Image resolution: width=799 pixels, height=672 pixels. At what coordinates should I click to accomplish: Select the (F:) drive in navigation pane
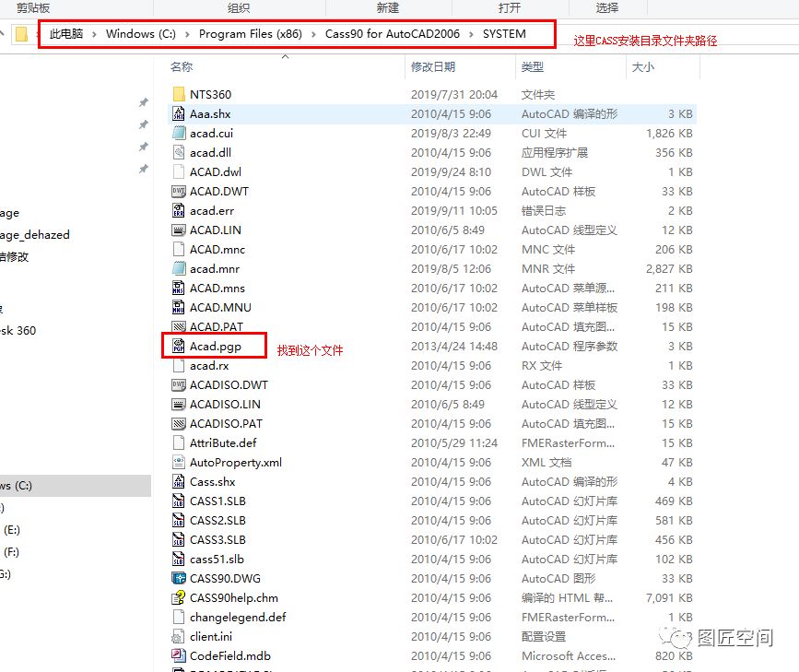(x=12, y=551)
